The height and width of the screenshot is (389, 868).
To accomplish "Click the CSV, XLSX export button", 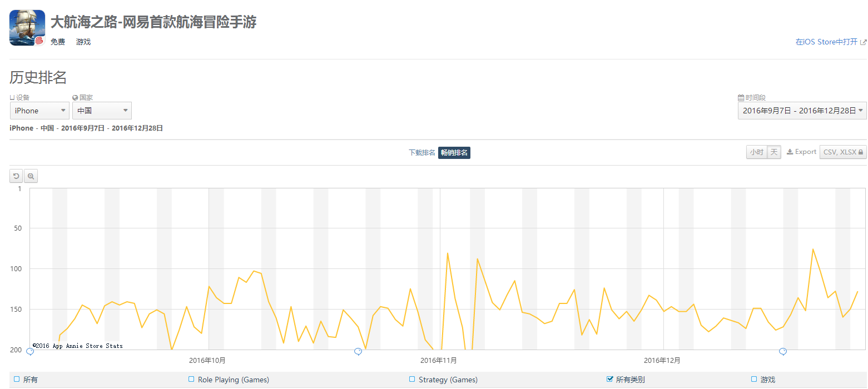I will 842,152.
